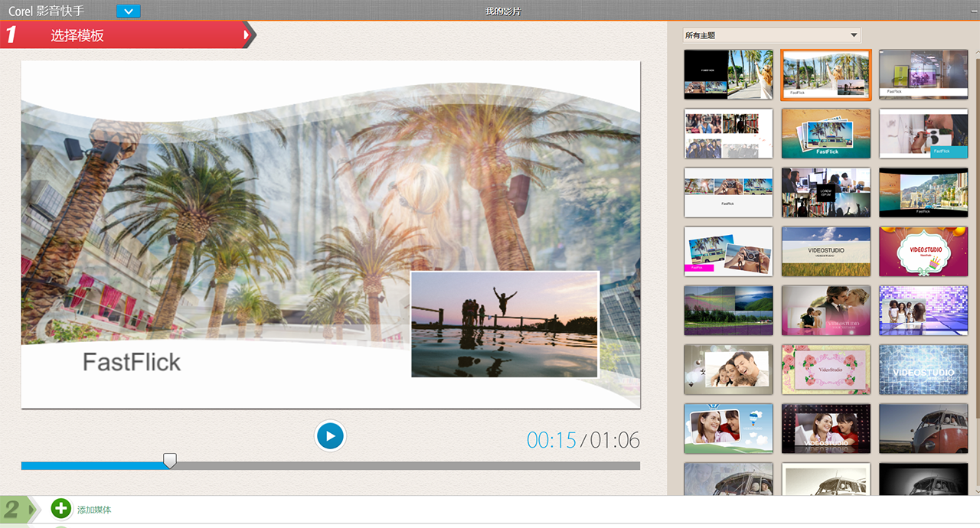Click the sunset inset photo in preview

[x=505, y=324]
